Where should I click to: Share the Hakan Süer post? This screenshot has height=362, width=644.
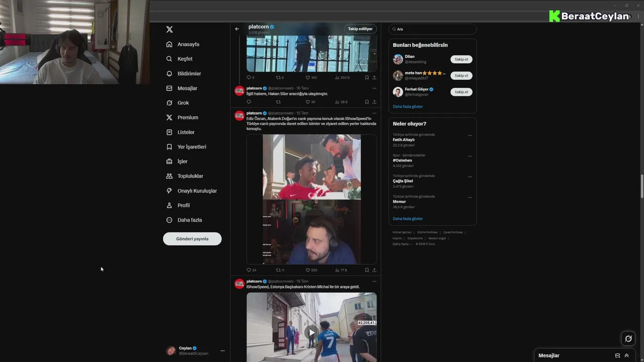[374, 102]
